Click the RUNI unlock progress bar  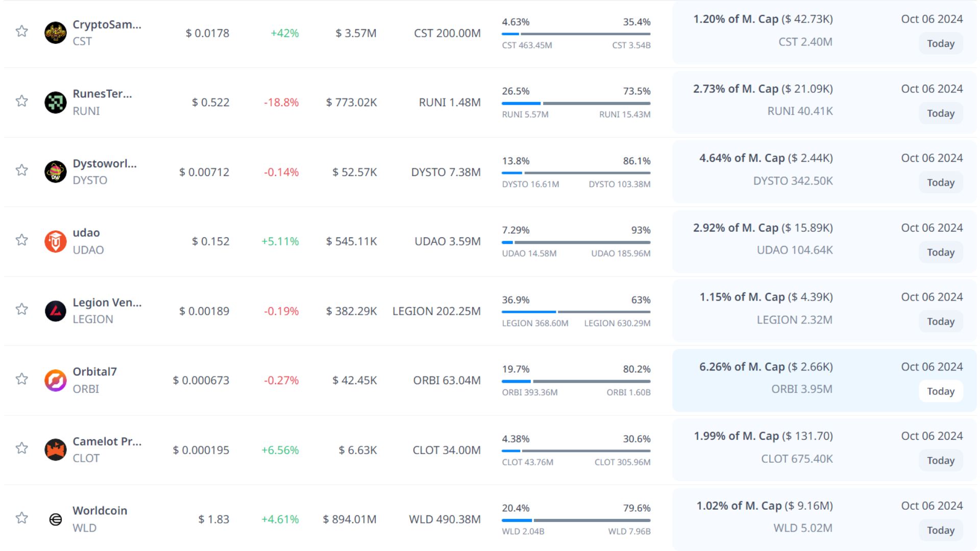point(576,104)
